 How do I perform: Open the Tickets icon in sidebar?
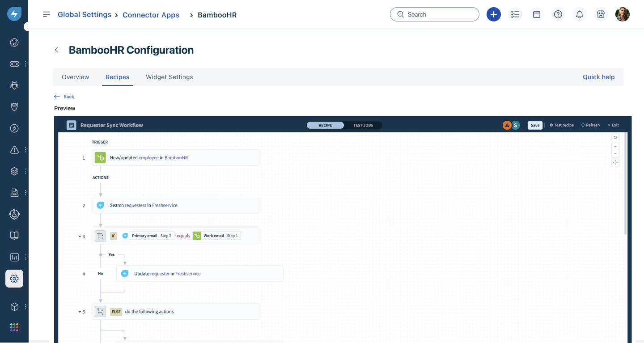[14, 64]
